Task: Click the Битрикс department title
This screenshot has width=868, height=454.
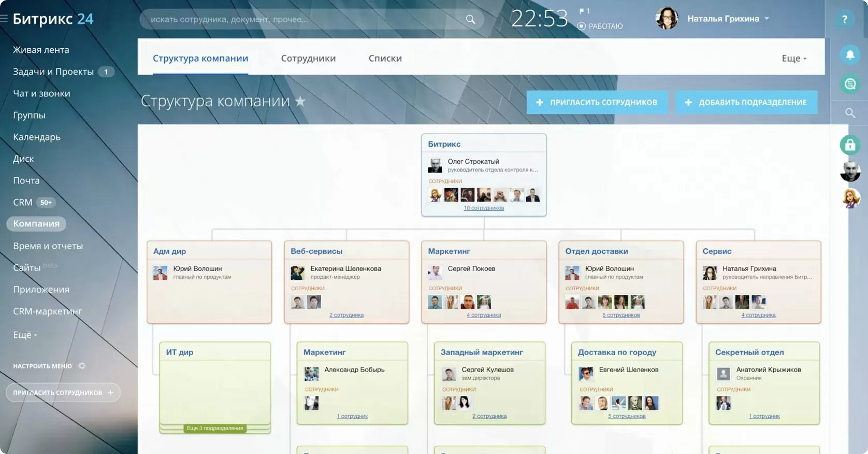Action: [x=444, y=144]
